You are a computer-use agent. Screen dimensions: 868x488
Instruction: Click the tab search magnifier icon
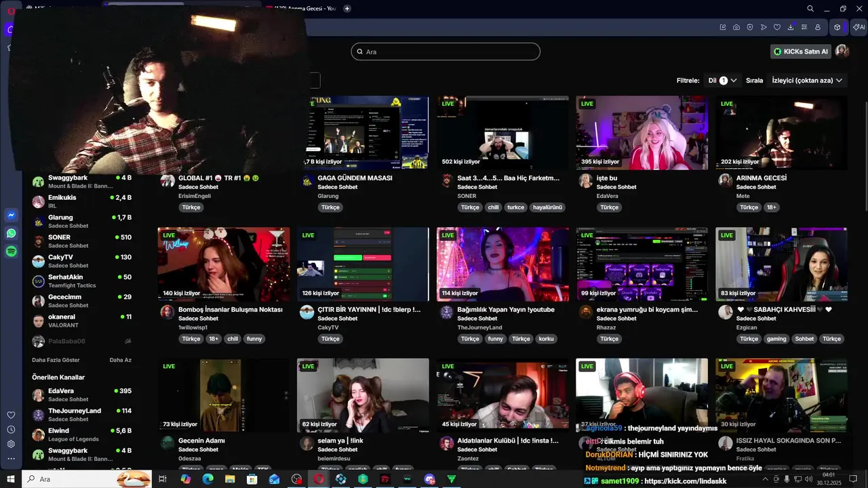coord(810,9)
